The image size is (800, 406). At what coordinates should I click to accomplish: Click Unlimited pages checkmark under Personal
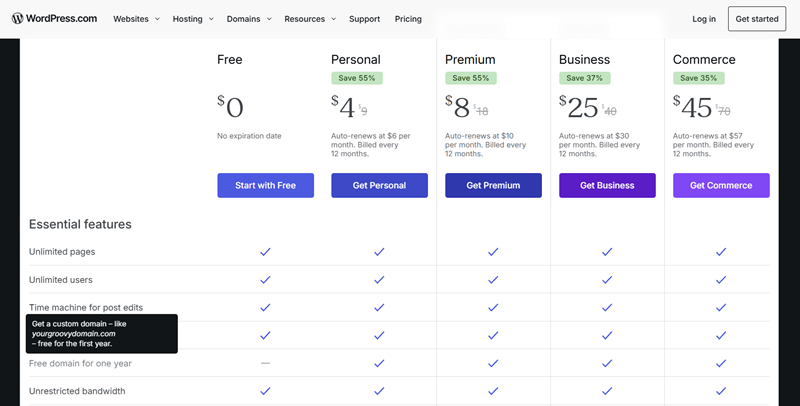pos(379,251)
